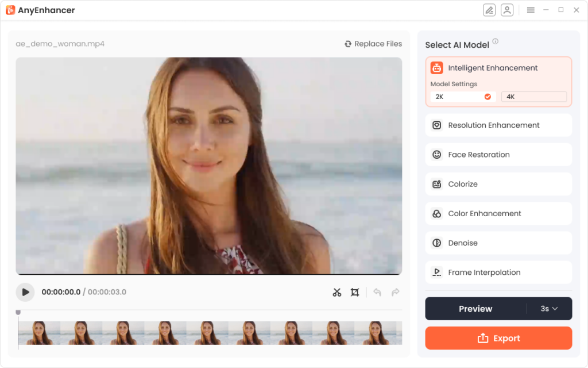Select the Trim (scissors) tool
588x368 pixels.
[x=337, y=292]
